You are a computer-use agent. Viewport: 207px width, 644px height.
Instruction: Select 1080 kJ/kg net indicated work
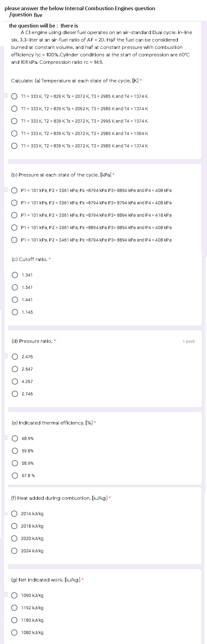coord(14,632)
